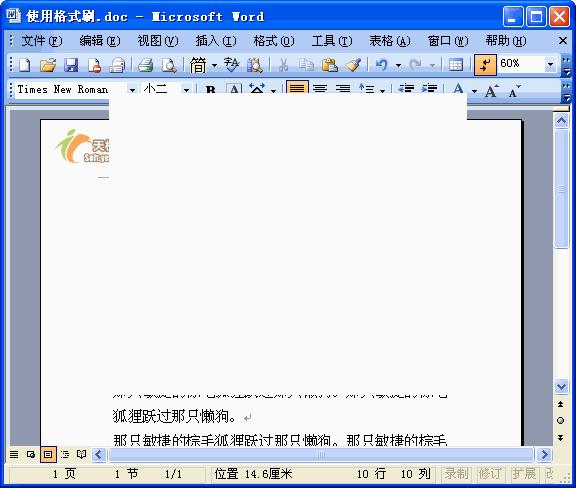Undo the last action

382,65
